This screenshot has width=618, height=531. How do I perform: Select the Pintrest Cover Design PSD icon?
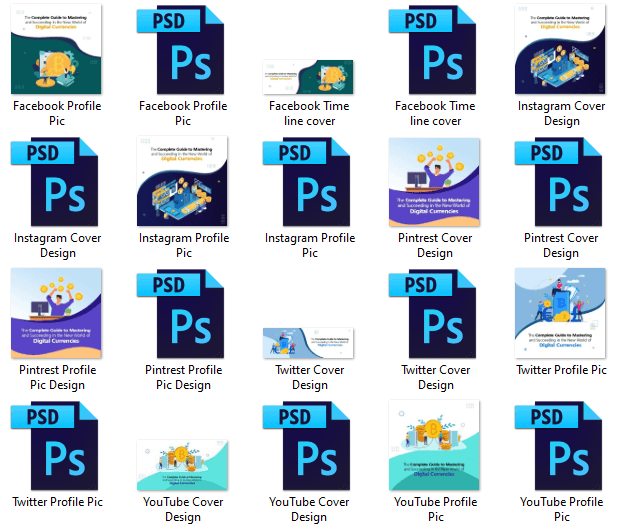click(x=558, y=181)
